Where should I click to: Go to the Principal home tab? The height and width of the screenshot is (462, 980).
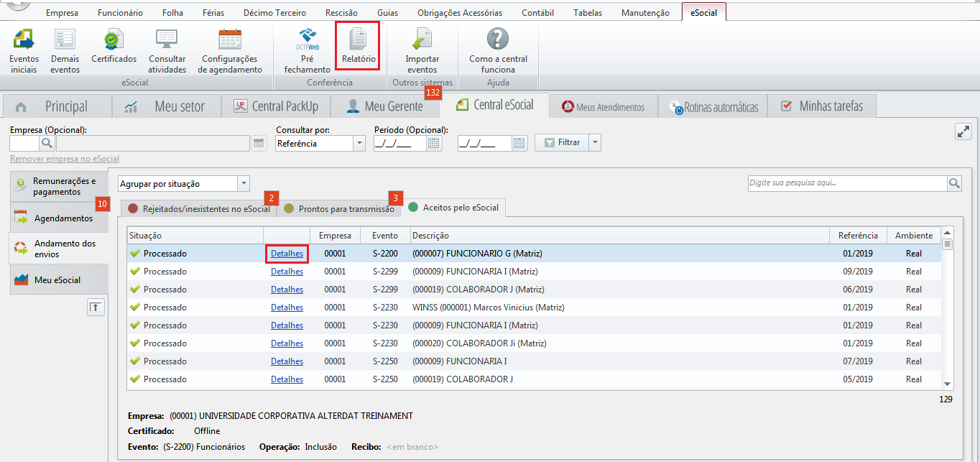point(57,106)
